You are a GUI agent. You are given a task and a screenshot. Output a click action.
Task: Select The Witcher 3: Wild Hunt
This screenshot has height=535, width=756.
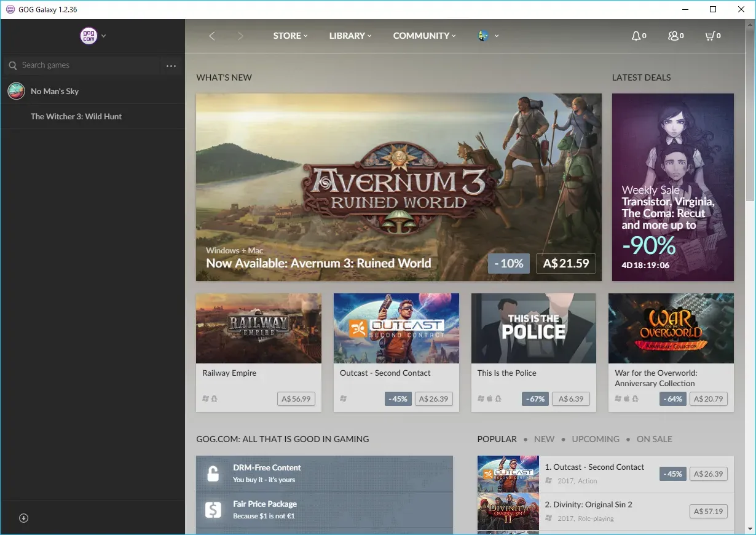coord(92,116)
